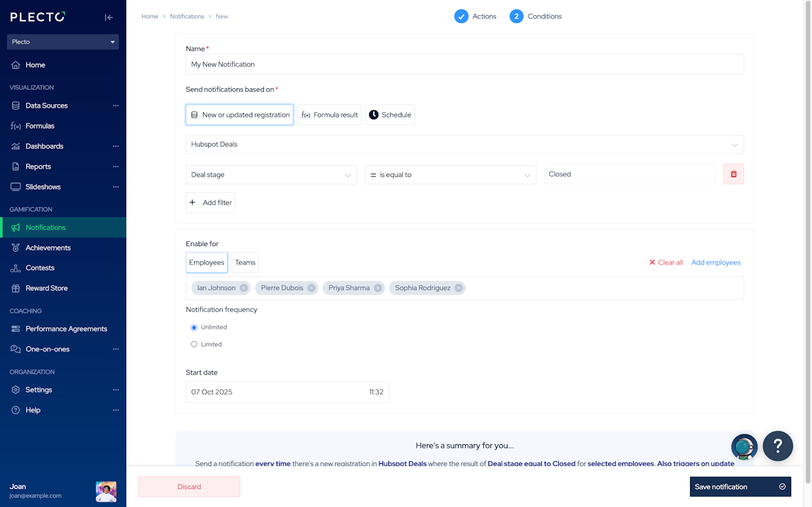Expand the Hubspot Deals data source dropdown
This screenshot has width=812, height=507.
pos(464,144)
